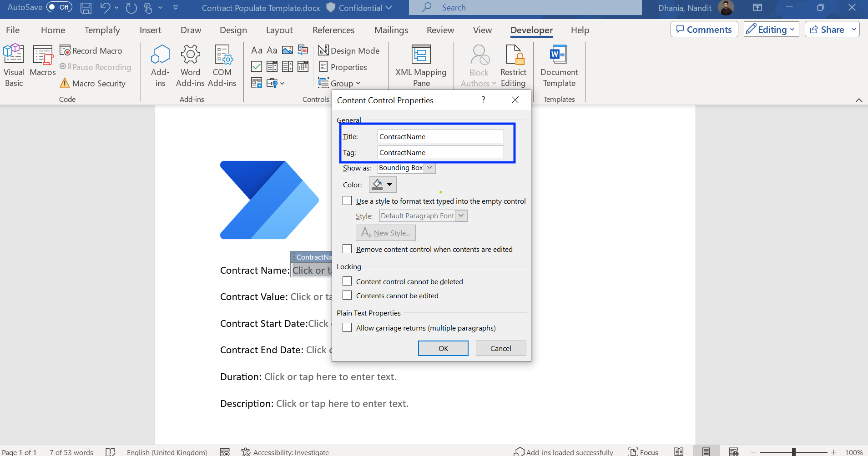
Task: Click OK to confirm content control properties
Action: click(443, 348)
